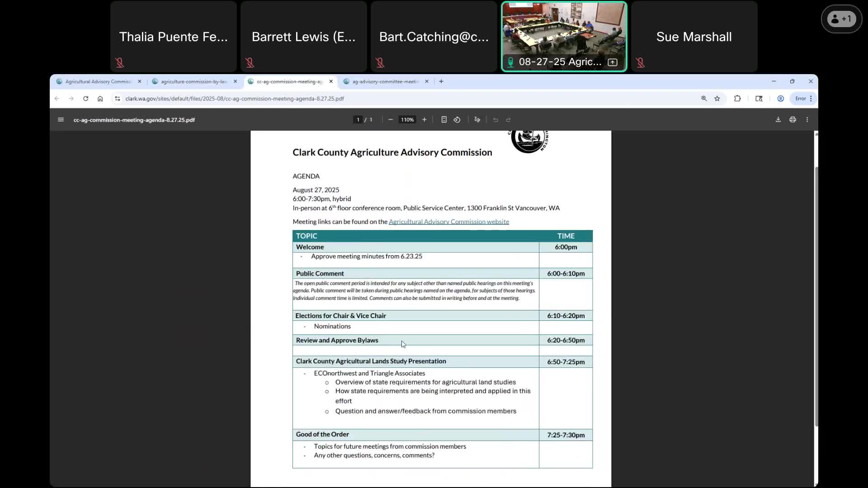
Task: Switch to Agricultural Advisory Commission tab
Action: pos(98,82)
